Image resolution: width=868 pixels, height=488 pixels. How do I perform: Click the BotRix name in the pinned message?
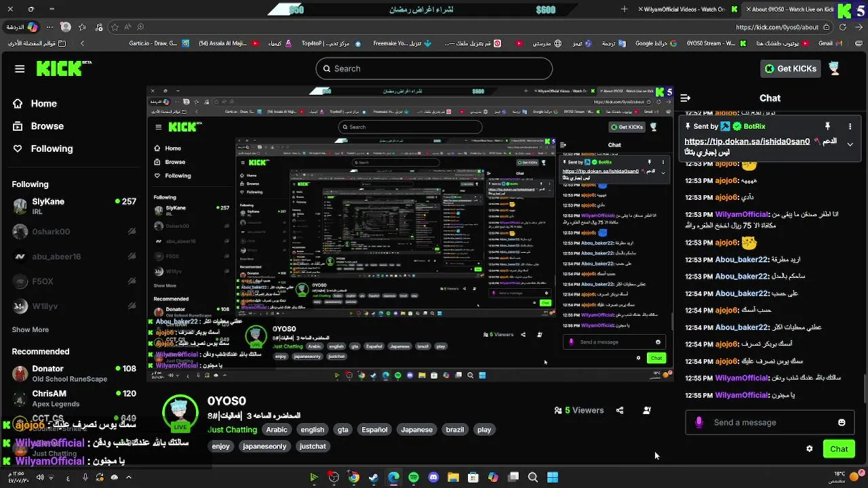[x=754, y=126]
